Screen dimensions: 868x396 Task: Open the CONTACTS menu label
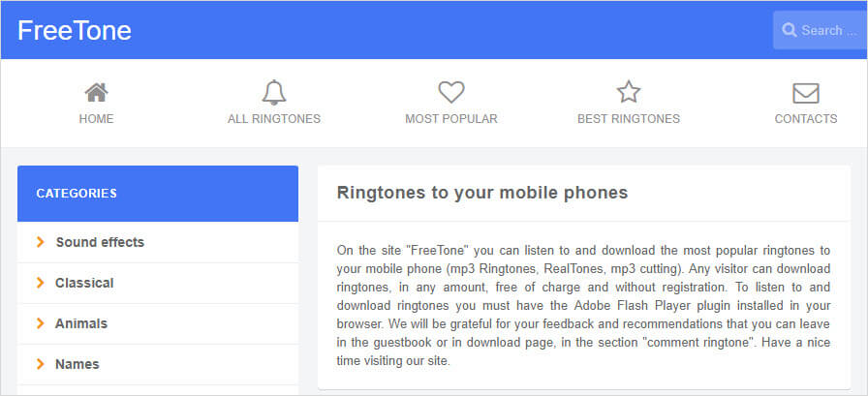tap(805, 119)
